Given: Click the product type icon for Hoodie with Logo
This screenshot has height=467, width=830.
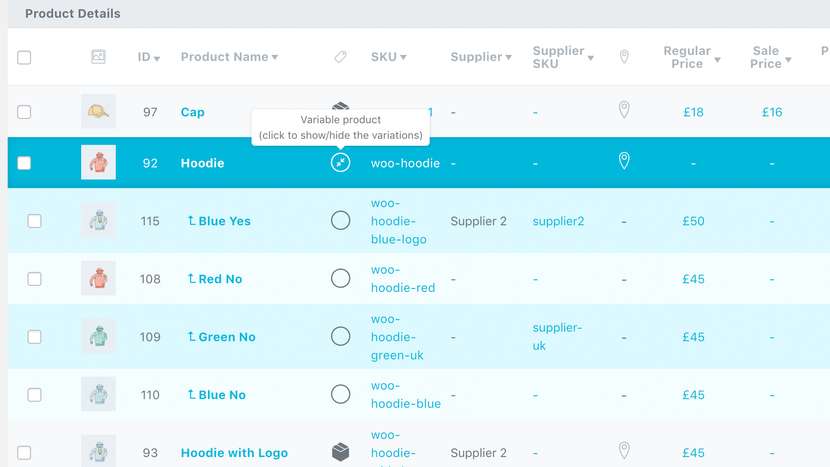Looking at the screenshot, I should [x=341, y=453].
